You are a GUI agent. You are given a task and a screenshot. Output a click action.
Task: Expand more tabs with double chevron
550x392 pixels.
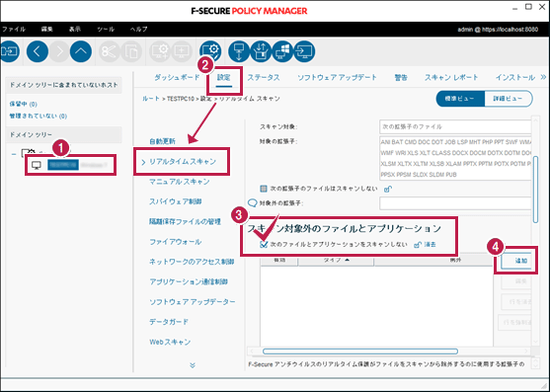click(543, 77)
